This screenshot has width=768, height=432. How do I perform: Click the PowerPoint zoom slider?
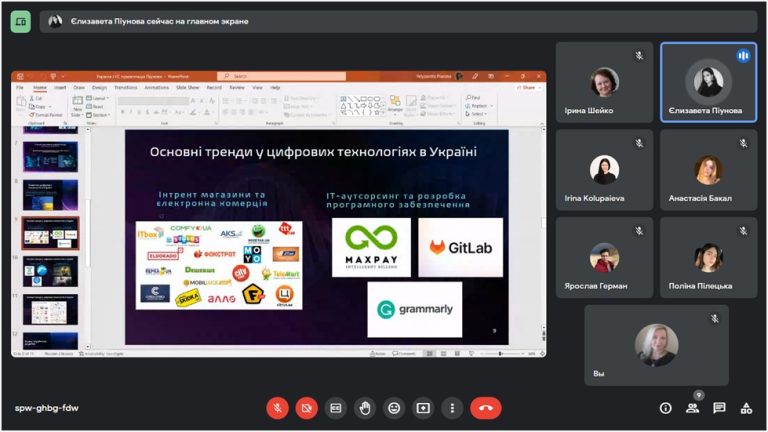[x=500, y=353]
